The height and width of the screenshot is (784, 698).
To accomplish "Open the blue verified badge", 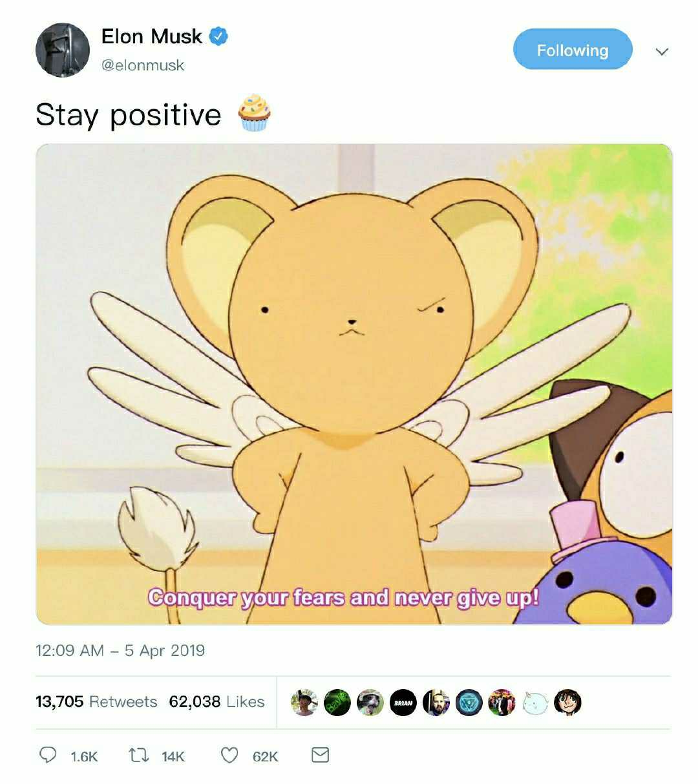I will [x=218, y=36].
